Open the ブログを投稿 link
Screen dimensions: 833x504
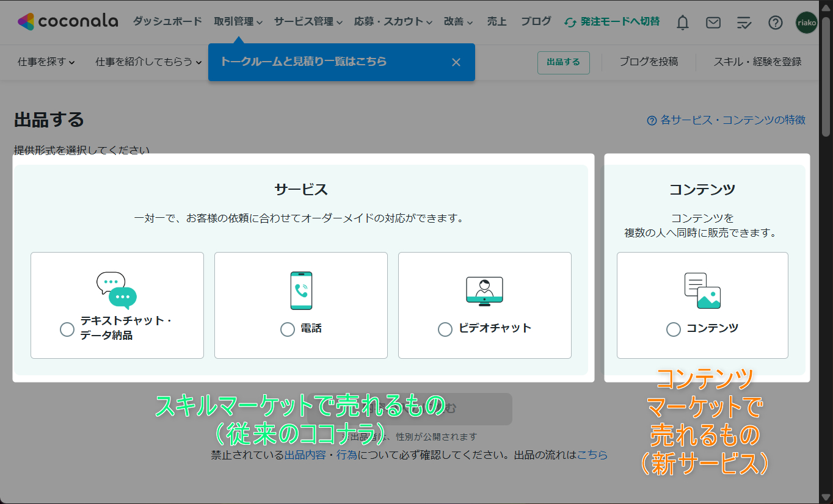click(649, 62)
